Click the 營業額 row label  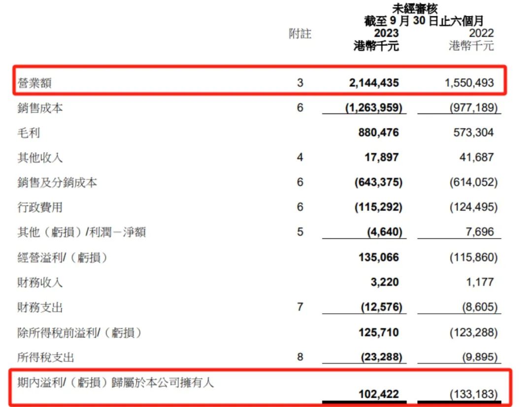34,83
